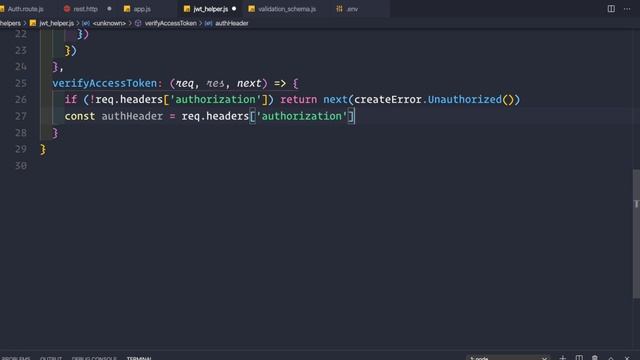Split the terminal panel
This screenshot has width=640, height=360.
click(579, 358)
